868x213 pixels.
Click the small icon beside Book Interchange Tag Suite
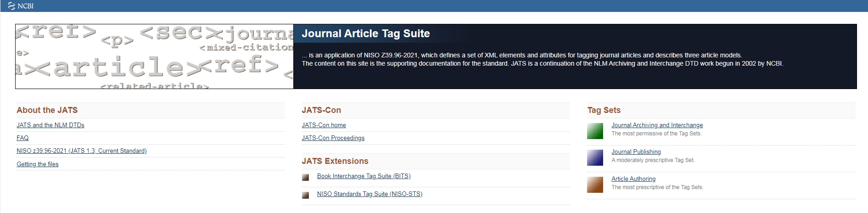(305, 178)
